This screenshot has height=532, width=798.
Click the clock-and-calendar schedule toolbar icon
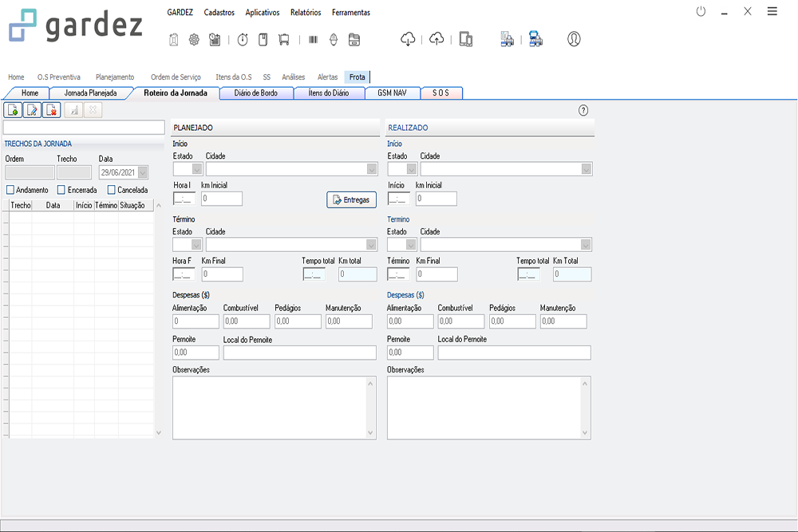pos(215,39)
